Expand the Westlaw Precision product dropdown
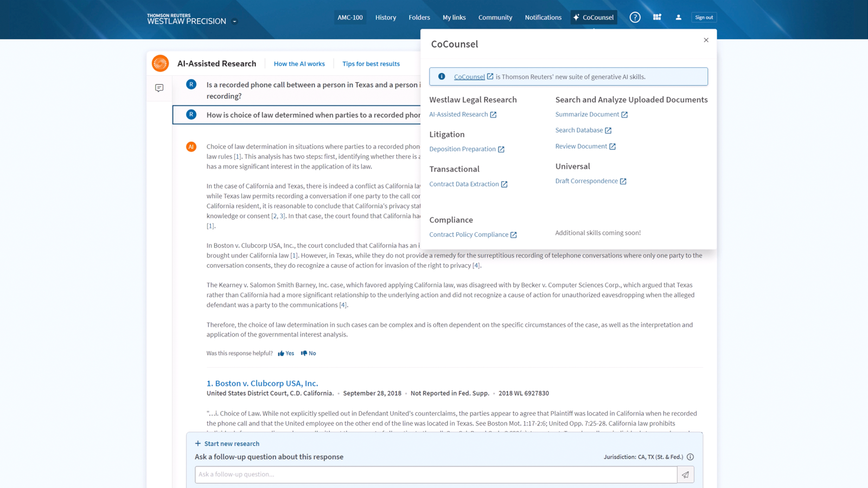 tap(235, 22)
